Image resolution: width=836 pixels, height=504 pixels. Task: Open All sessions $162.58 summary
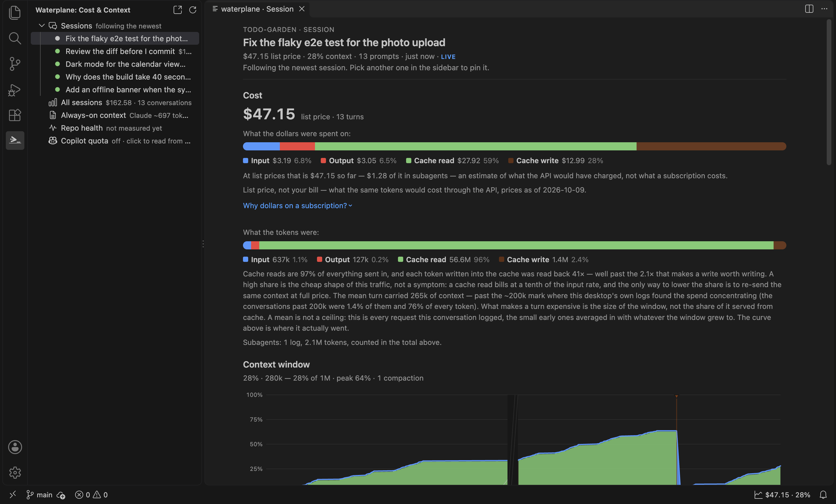point(115,102)
